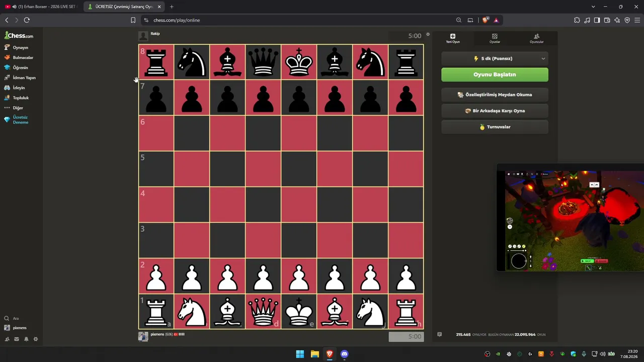The image size is (644, 362).
Task: Open the messages envelope icon
Action: coord(17,339)
